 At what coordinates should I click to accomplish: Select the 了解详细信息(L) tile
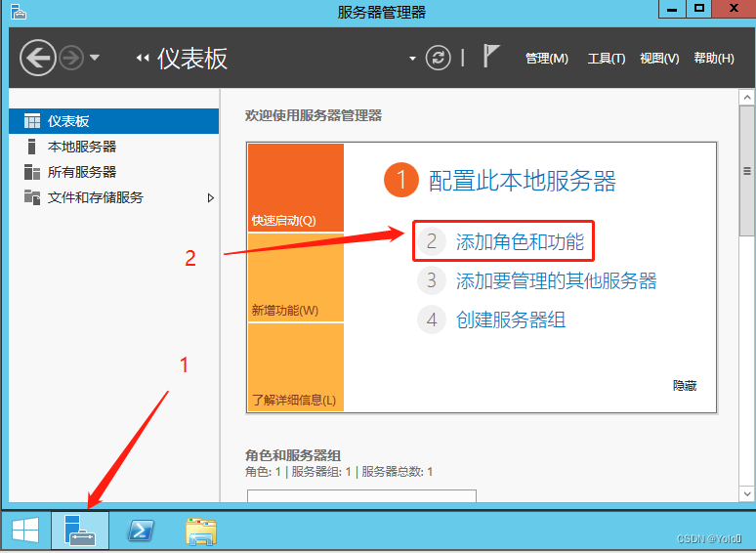[x=296, y=367]
